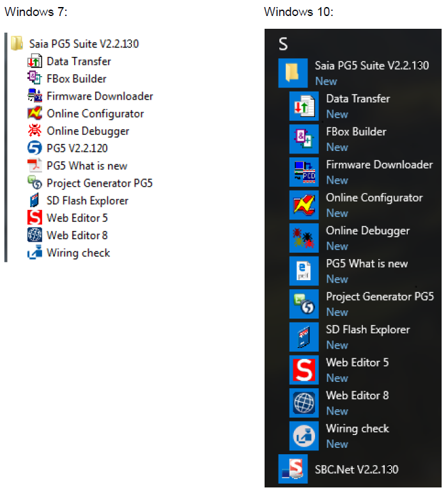Viewport: 448px width, 490px height.
Task: Click red bug Online Debugger icon, Windows 7
Action: click(35, 130)
